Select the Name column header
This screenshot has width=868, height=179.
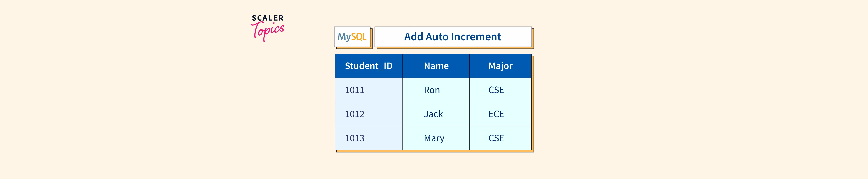click(436, 66)
